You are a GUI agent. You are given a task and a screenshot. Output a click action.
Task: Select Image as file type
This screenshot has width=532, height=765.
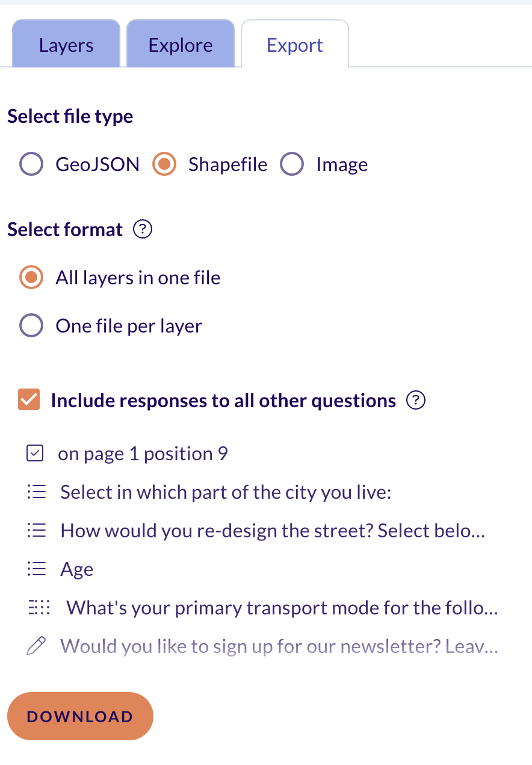(x=292, y=164)
